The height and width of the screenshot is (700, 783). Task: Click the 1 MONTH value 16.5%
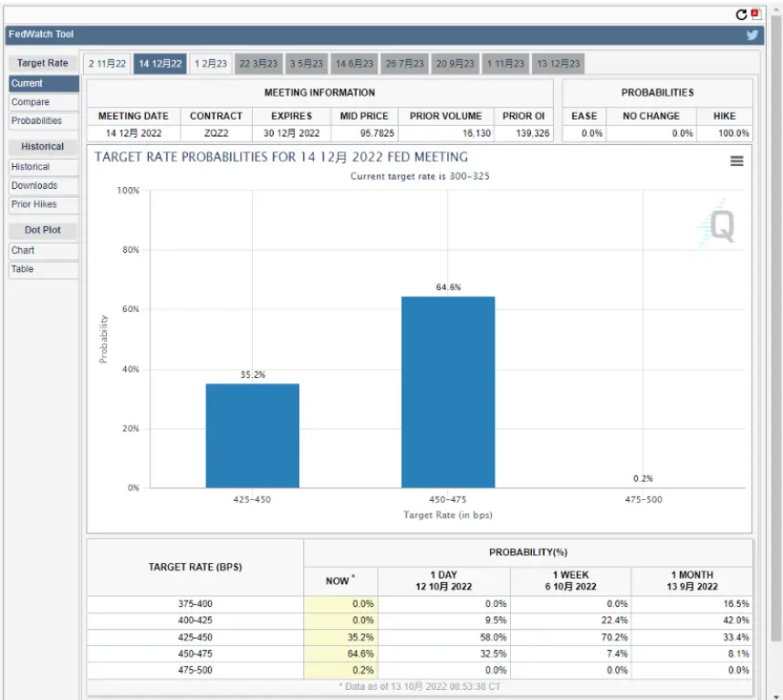pyautogui.click(x=736, y=603)
